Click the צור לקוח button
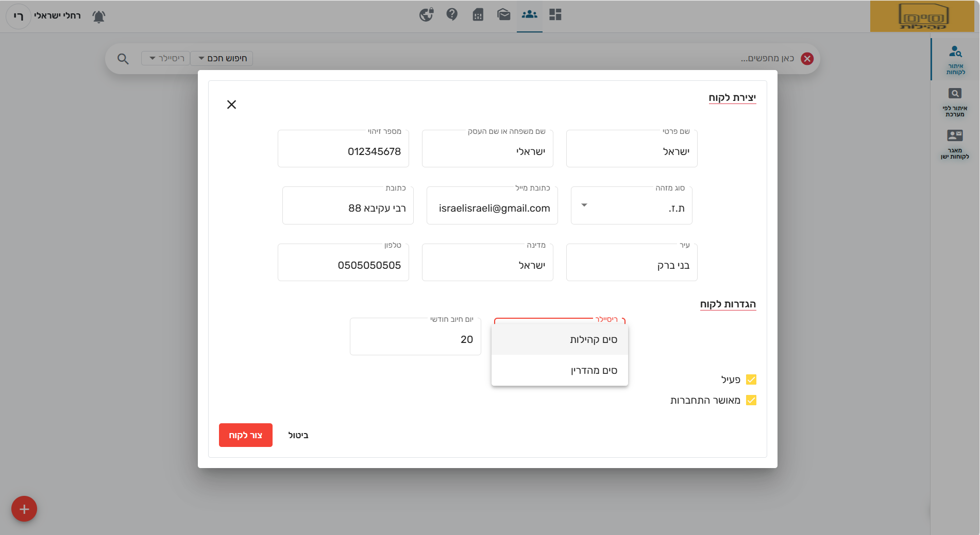 [x=245, y=435]
